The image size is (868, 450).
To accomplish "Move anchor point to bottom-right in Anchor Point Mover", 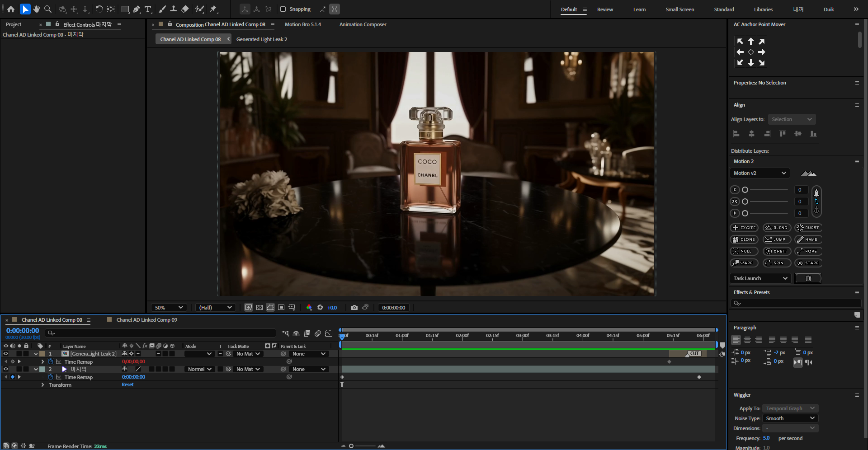I will pyautogui.click(x=762, y=63).
